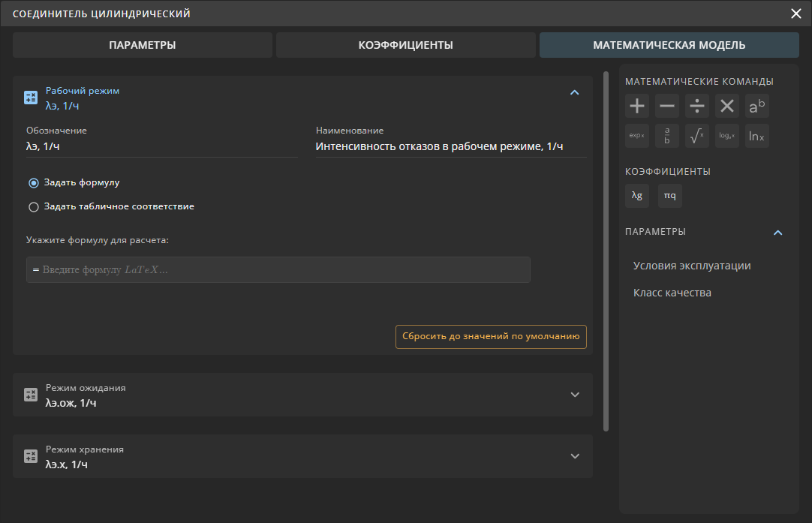Insert the plus (addition) math command
Viewport: 812px width, 523px height.
click(637, 106)
